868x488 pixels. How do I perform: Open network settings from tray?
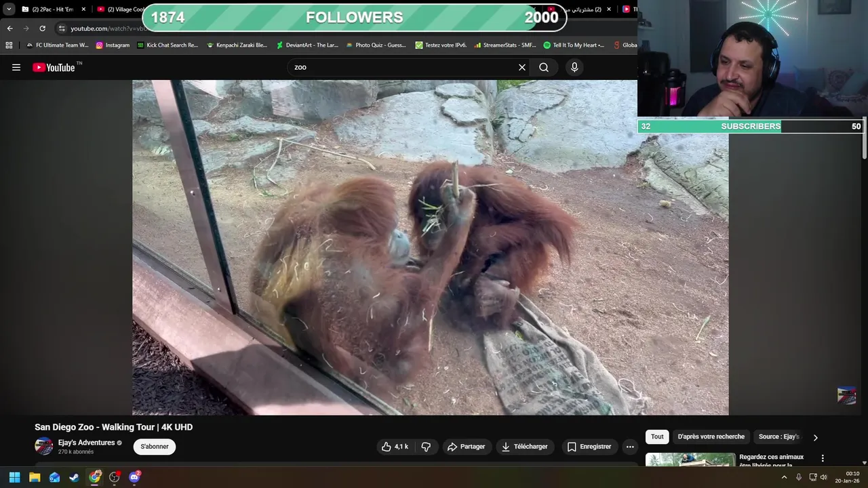coord(812,477)
